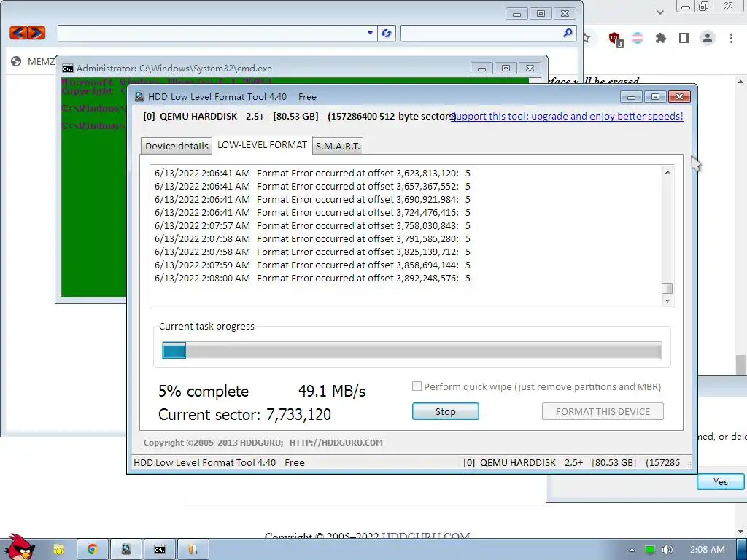Open the S.M.A.R.T. tab
Screen dimensions: 747x560
tap(338, 146)
